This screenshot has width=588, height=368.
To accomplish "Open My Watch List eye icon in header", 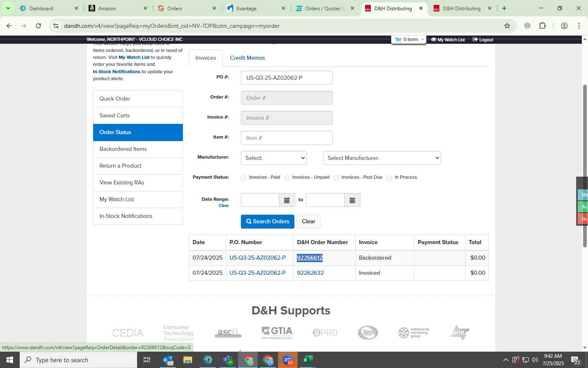I will pyautogui.click(x=448, y=40).
